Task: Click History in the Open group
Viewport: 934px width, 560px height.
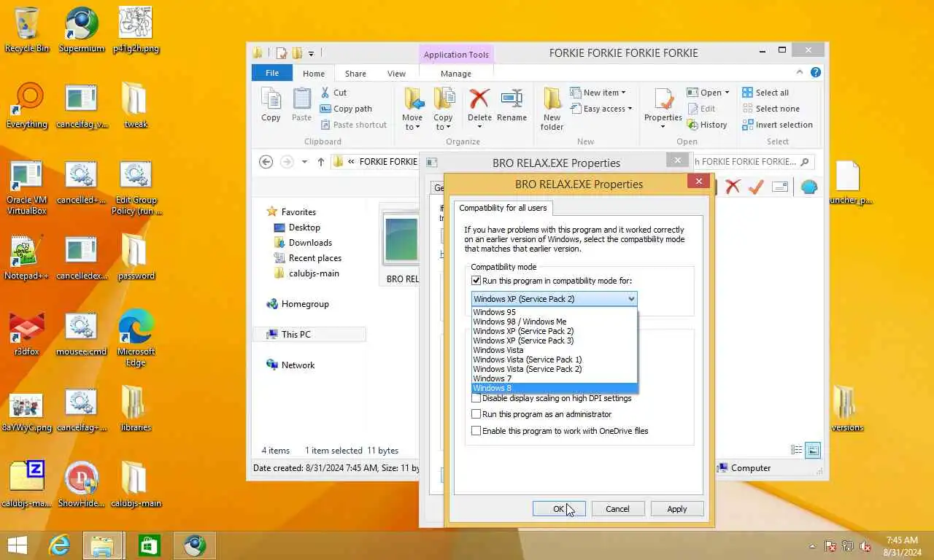Action: pyautogui.click(x=707, y=125)
